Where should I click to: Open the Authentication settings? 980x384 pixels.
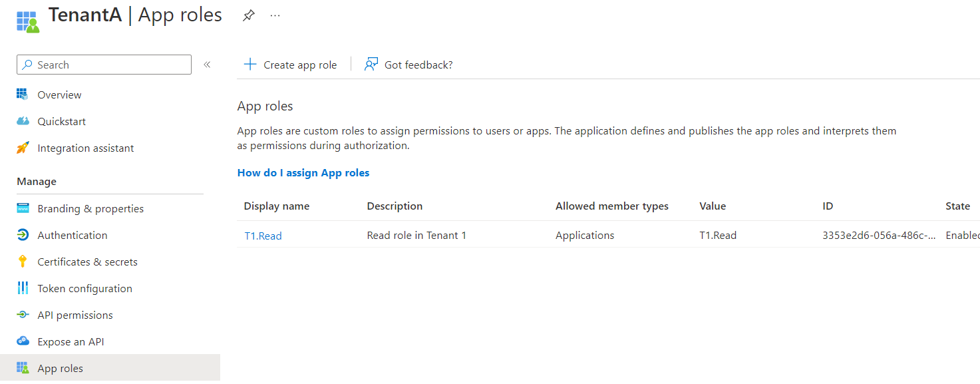(73, 235)
